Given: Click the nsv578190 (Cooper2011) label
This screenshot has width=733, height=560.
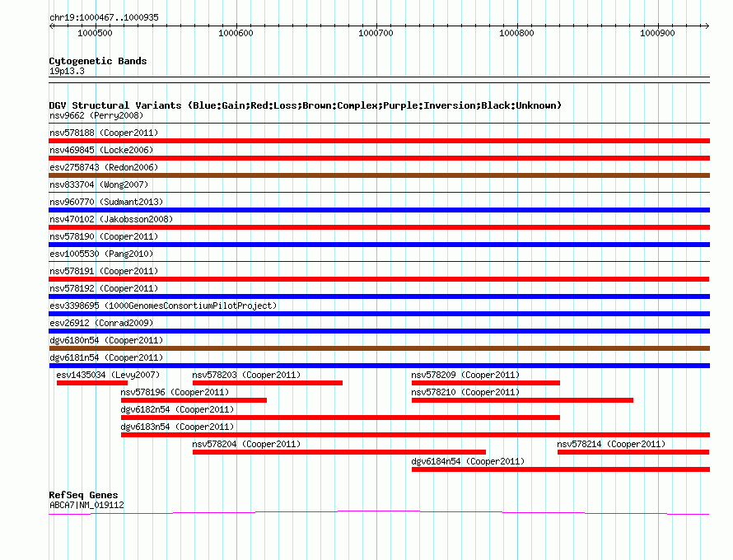Looking at the screenshot, I should (x=104, y=236).
